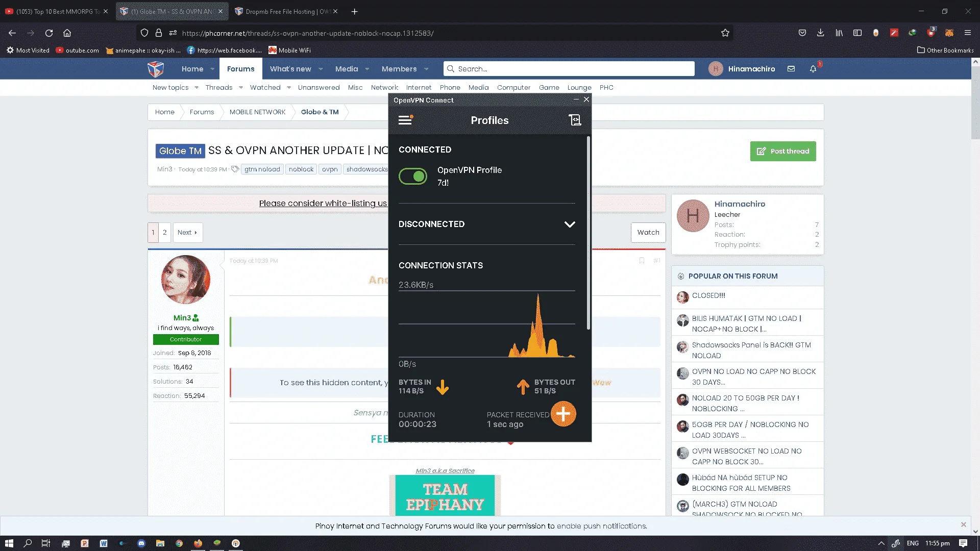
Task: Expand What's new dropdown arrow
Action: click(321, 69)
